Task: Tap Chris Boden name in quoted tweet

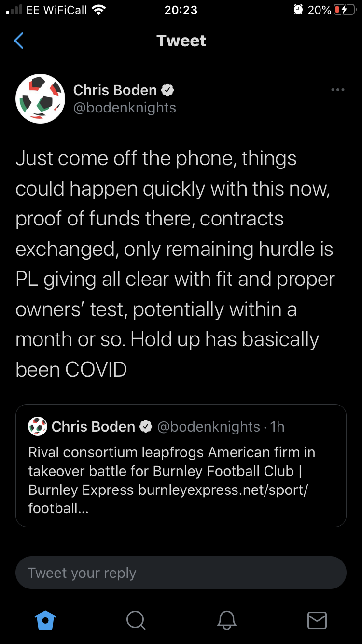Action: 93,427
